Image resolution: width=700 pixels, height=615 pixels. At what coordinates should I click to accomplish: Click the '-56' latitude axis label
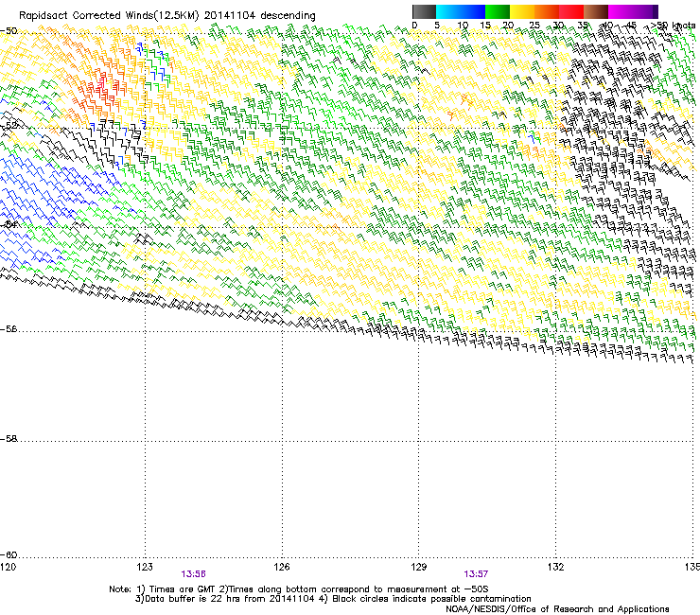coord(9,329)
